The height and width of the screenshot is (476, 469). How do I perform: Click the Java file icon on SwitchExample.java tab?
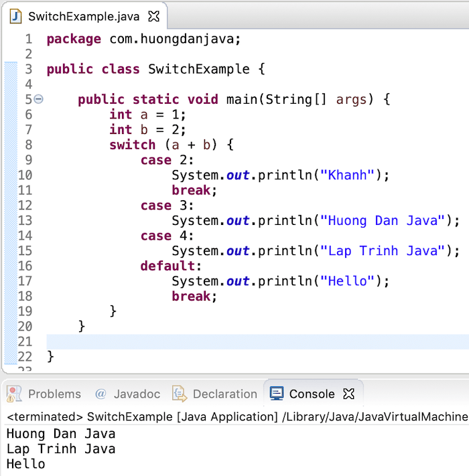tap(15, 16)
